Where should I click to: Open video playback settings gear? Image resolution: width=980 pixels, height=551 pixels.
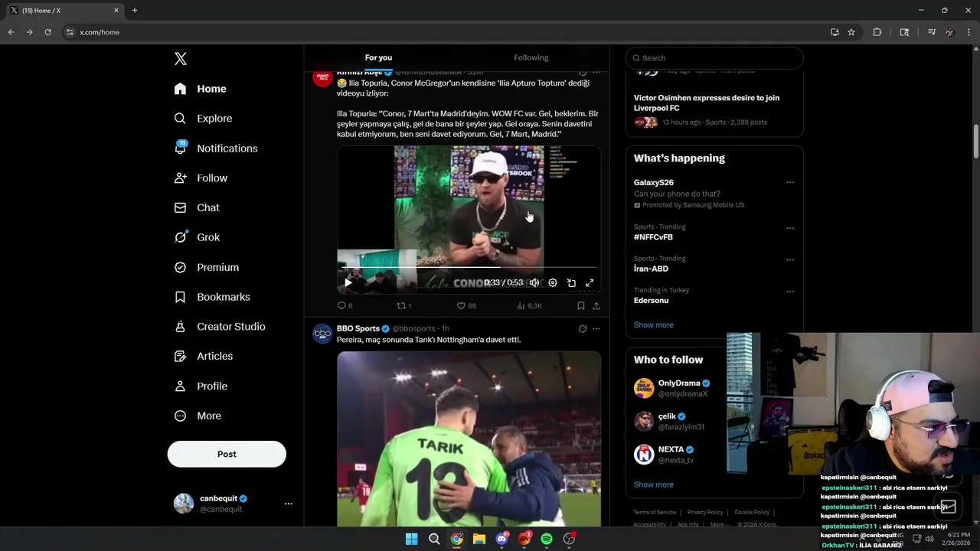(x=553, y=282)
